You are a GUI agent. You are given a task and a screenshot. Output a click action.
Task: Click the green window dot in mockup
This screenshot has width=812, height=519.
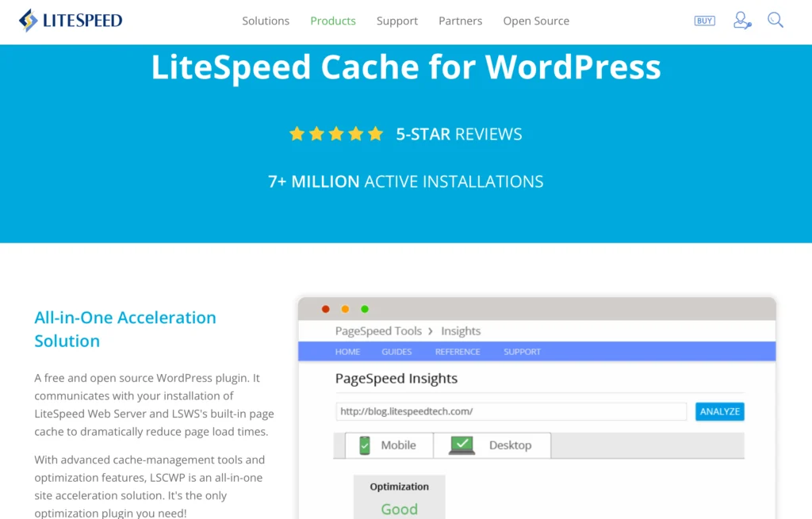coord(365,309)
